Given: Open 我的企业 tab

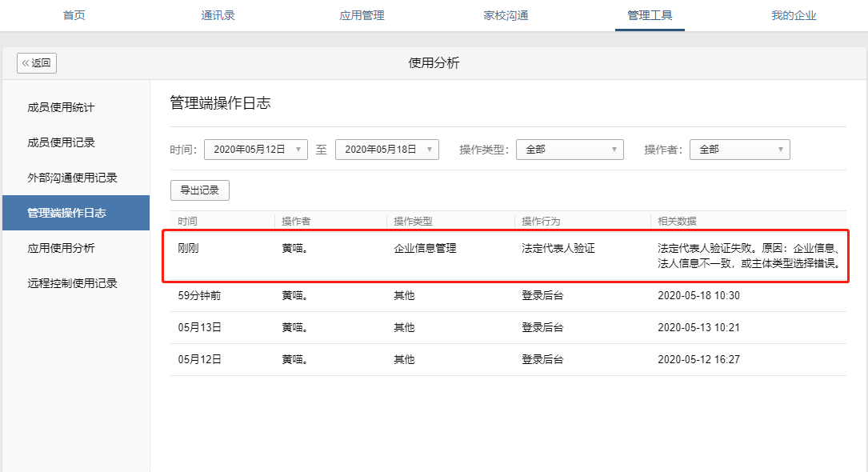Looking at the screenshot, I should 794,15.
